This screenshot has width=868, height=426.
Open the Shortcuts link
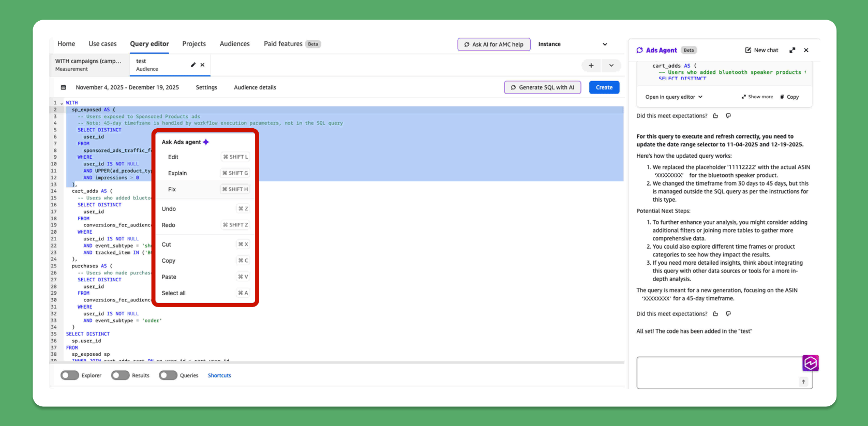[x=219, y=375]
